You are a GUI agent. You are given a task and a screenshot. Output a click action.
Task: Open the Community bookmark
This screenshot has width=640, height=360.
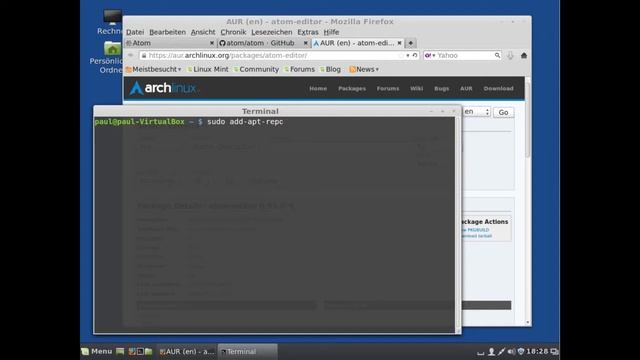(257, 69)
